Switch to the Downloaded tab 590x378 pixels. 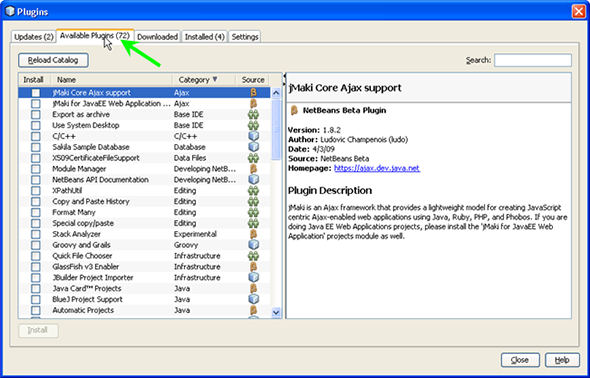click(x=157, y=37)
